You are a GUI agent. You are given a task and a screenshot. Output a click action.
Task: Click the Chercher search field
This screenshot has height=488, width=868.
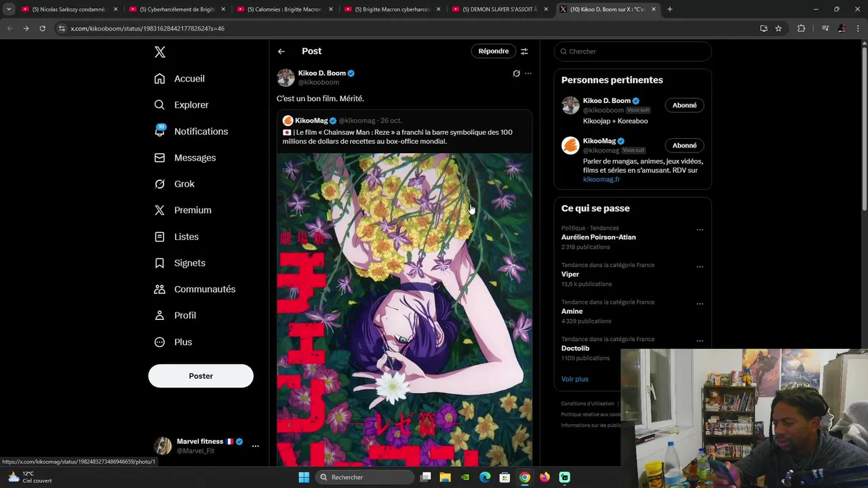(x=633, y=52)
